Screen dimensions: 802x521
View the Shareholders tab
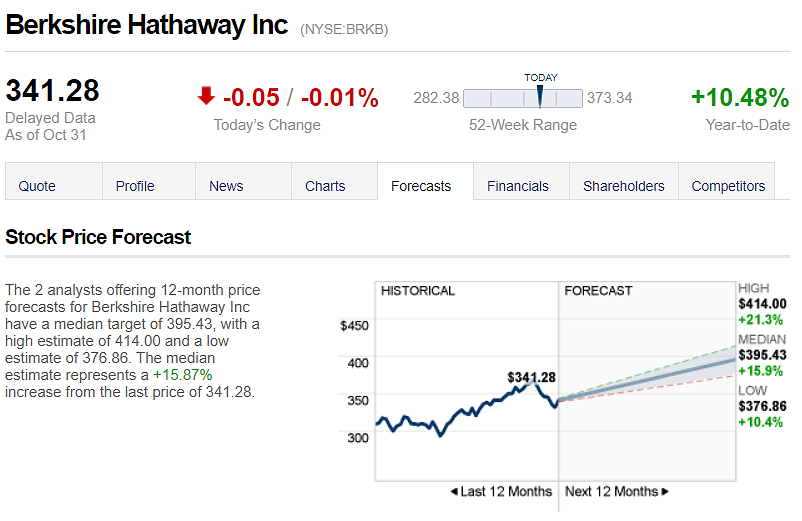624,186
